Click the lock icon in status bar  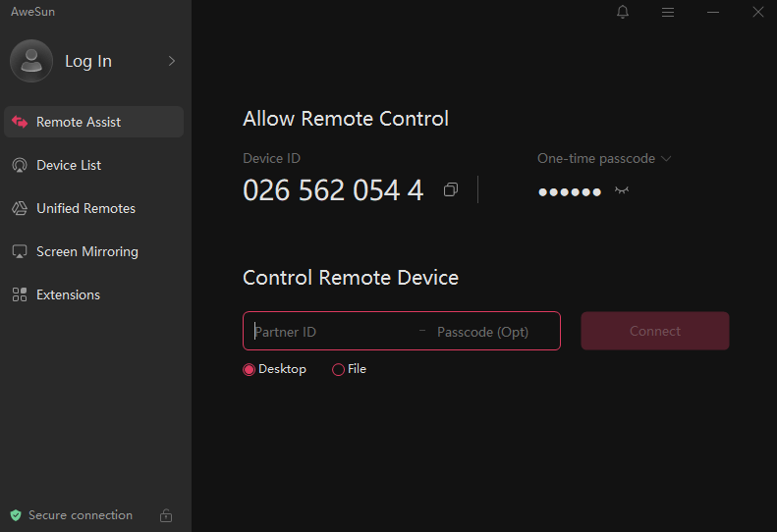[x=166, y=515]
